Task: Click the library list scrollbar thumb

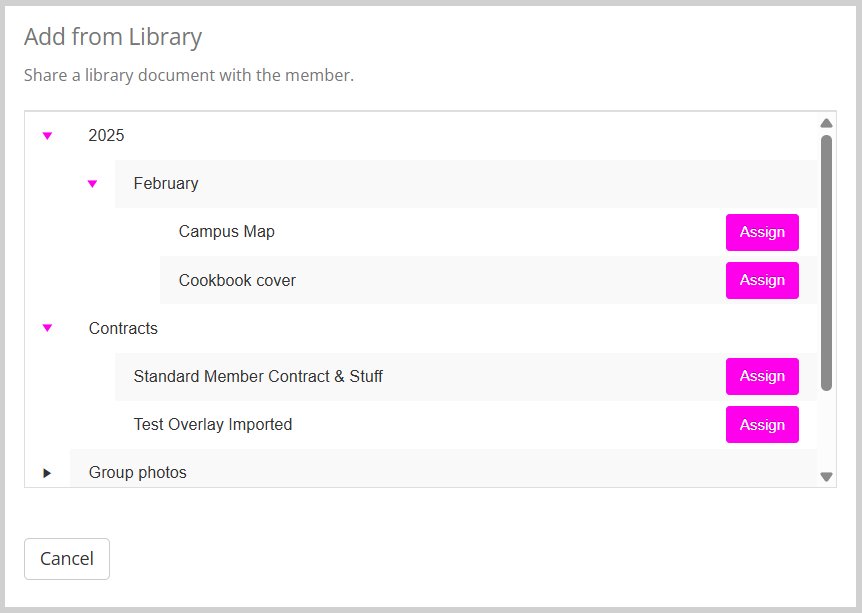Action: coord(826,260)
